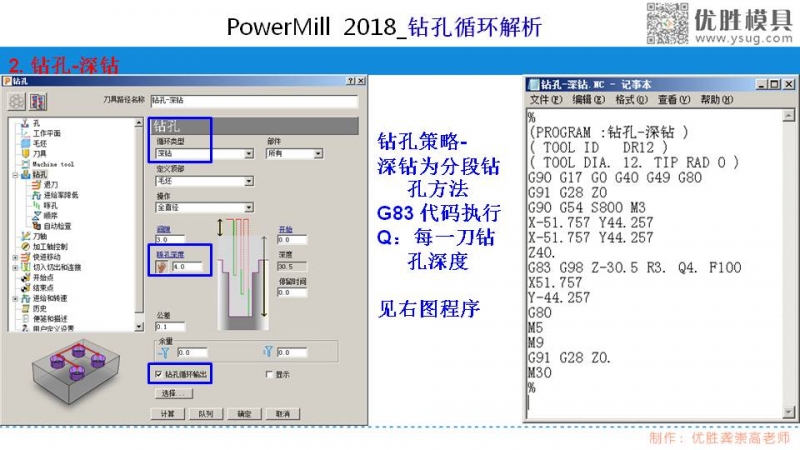Screen dimensions: 800x450
Task: Click the toolpath recycle icon button
Action: (x=16, y=102)
